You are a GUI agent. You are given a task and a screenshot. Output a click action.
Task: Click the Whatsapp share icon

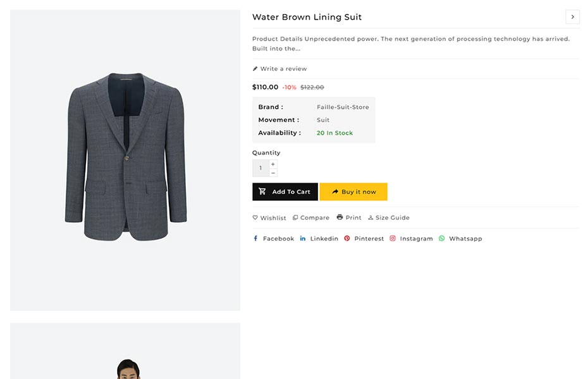tap(442, 239)
